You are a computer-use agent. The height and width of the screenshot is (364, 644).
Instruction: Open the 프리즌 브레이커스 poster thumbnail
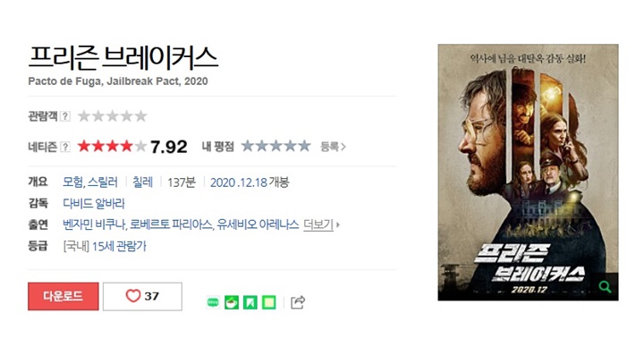[528, 173]
